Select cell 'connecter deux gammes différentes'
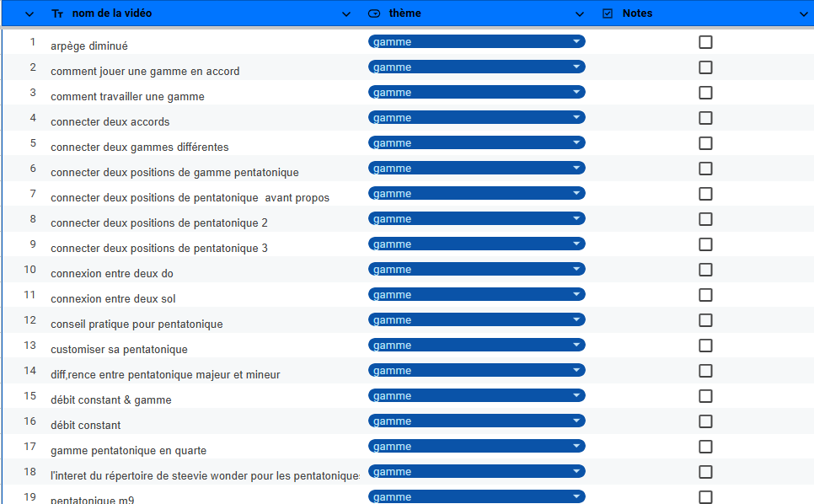Image resolution: width=814 pixels, height=504 pixels. coord(140,147)
